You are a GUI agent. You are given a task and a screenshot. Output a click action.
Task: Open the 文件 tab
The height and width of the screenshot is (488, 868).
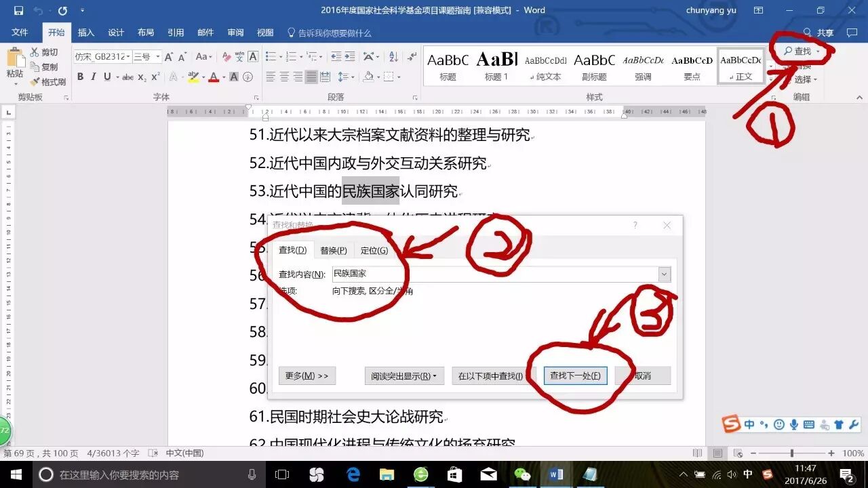pyautogui.click(x=20, y=33)
